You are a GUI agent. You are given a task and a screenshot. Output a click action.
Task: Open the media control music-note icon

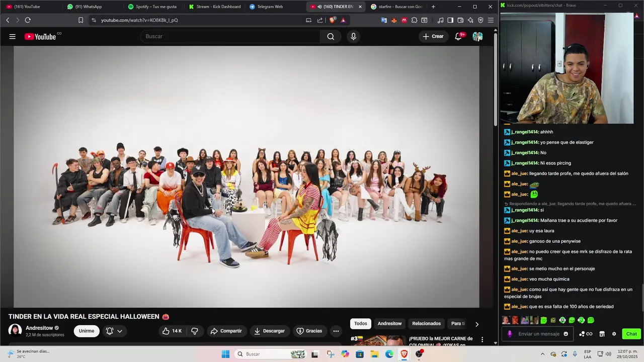click(x=441, y=20)
